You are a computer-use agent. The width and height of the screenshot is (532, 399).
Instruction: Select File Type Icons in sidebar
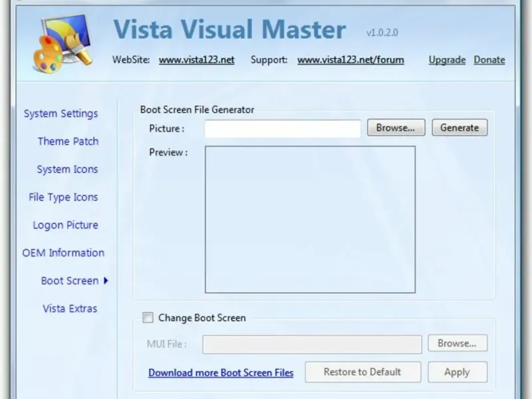pyautogui.click(x=63, y=197)
